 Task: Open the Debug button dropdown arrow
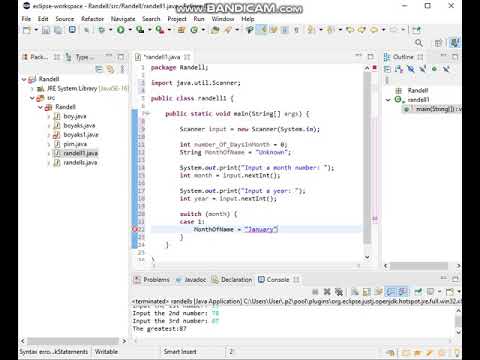(x=111, y=30)
